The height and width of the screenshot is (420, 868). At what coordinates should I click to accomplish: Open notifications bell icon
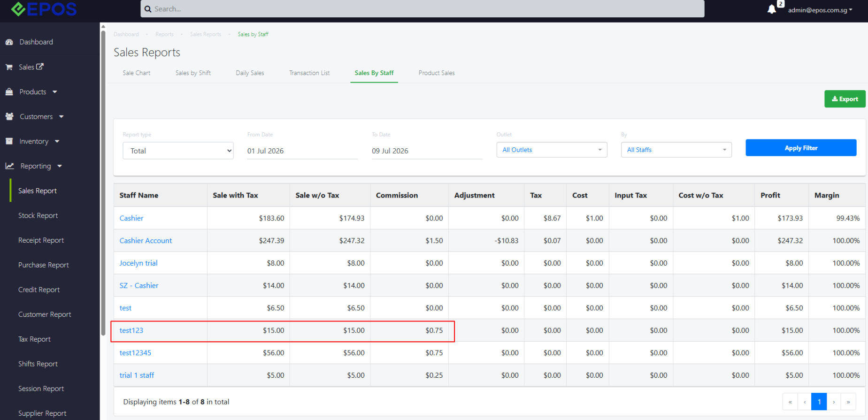click(x=771, y=9)
